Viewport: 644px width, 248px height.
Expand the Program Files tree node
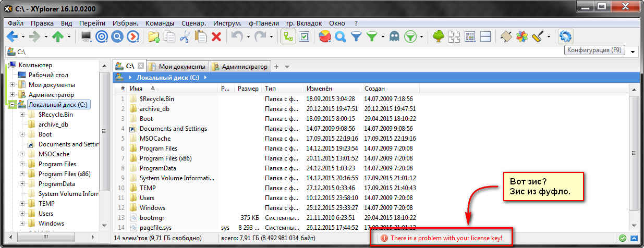(x=22, y=164)
